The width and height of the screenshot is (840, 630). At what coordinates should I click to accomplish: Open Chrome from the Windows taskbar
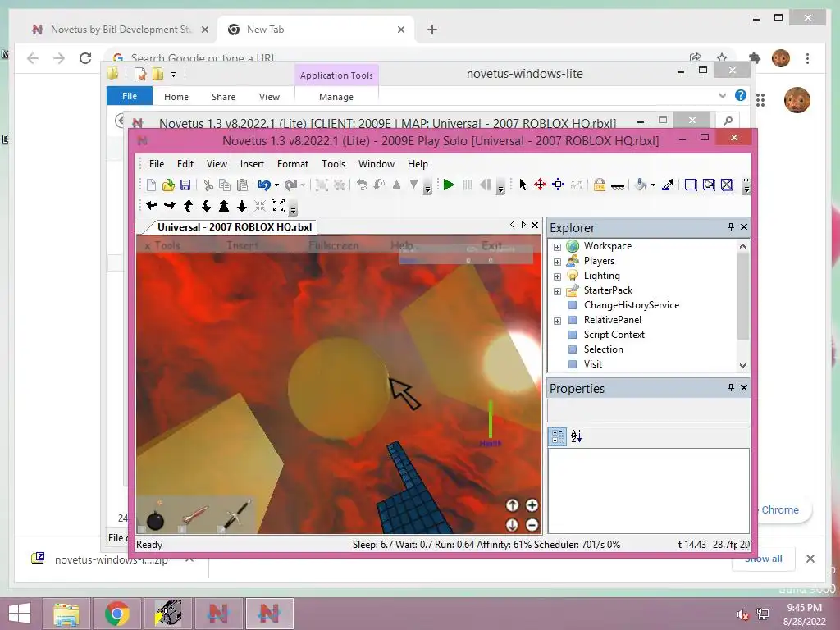(x=116, y=614)
